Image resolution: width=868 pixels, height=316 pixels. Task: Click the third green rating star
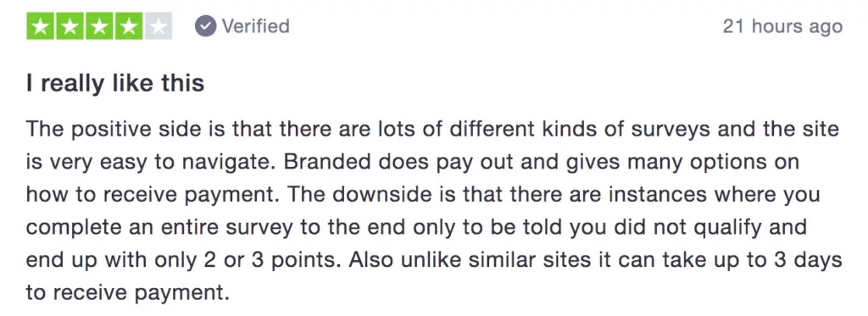click(x=99, y=26)
